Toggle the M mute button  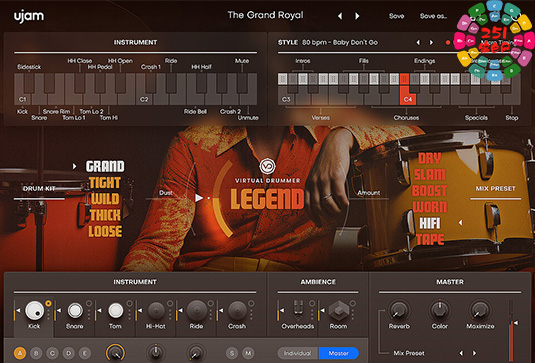[248, 353]
